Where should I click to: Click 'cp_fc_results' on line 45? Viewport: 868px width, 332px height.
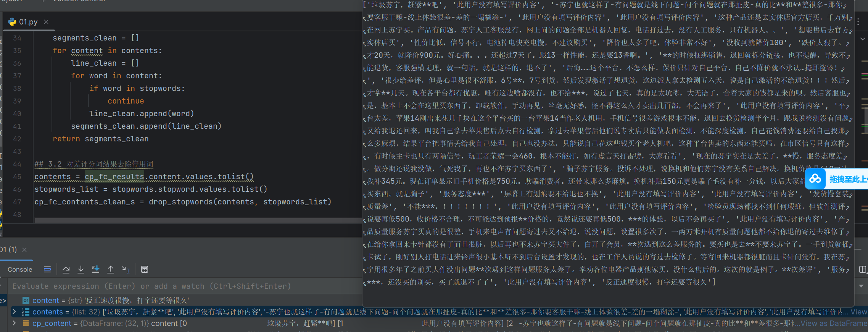[114, 177]
